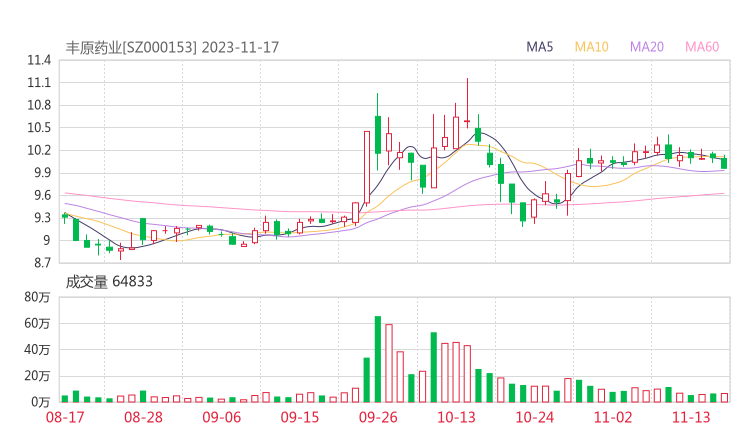Screen dimensions: 740x440
Task: Click the 11-02 date label
Action: click(x=613, y=417)
